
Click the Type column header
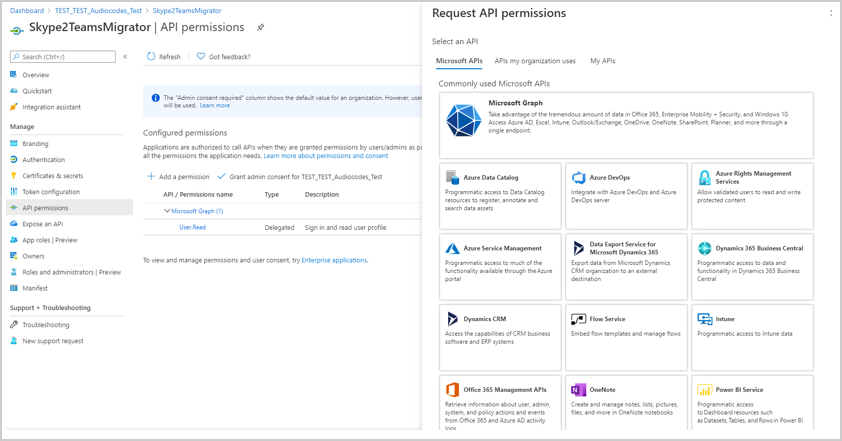(272, 194)
